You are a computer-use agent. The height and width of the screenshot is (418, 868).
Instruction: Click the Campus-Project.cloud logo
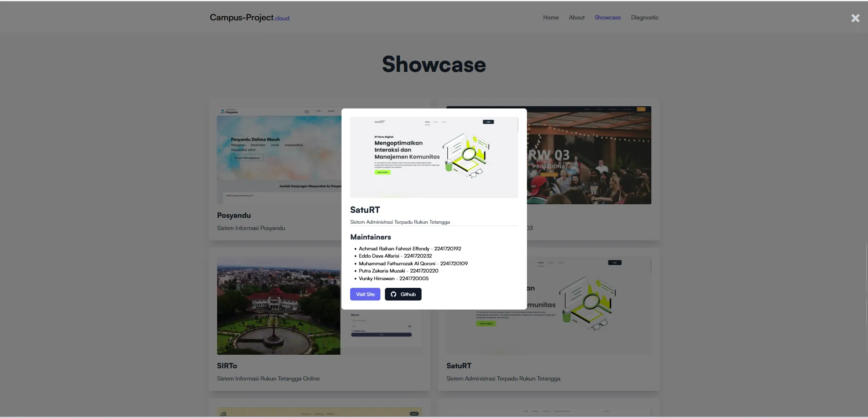tap(249, 18)
